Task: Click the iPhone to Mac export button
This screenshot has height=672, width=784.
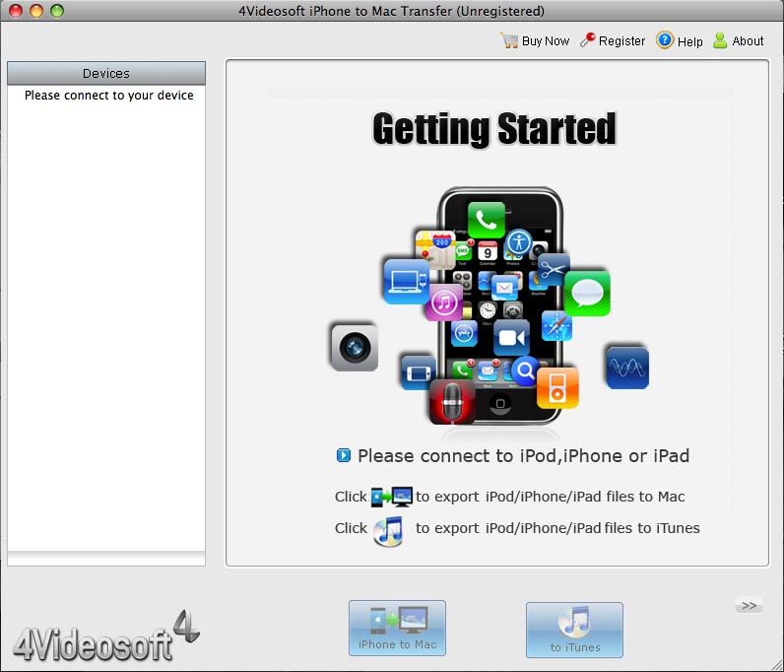Action: pos(397,628)
